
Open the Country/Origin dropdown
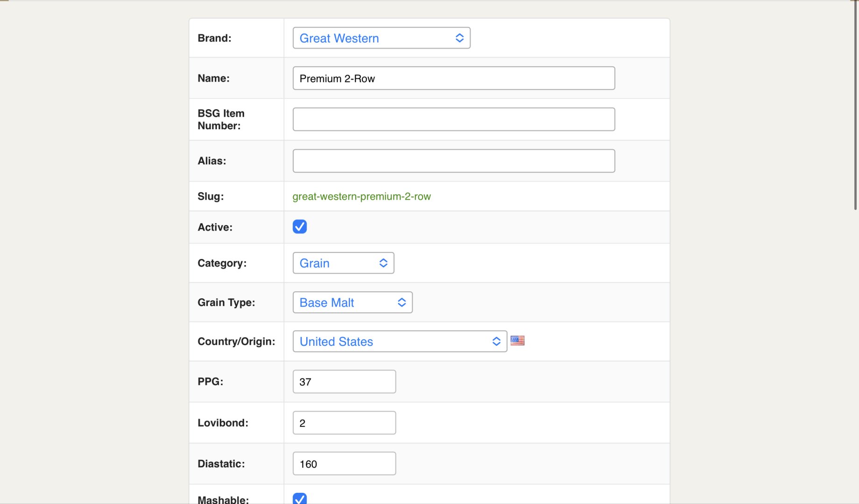(x=399, y=342)
